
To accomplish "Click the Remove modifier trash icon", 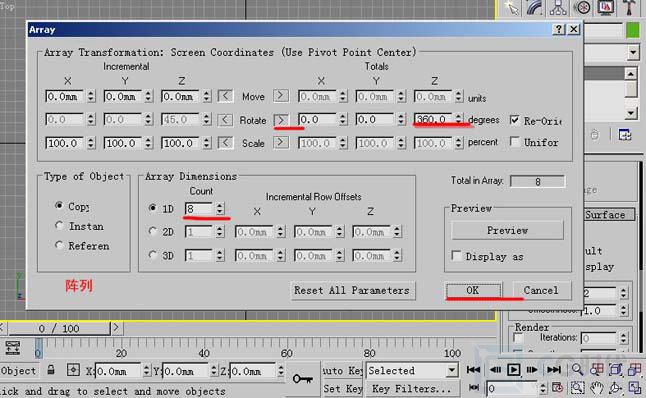I will [x=595, y=135].
